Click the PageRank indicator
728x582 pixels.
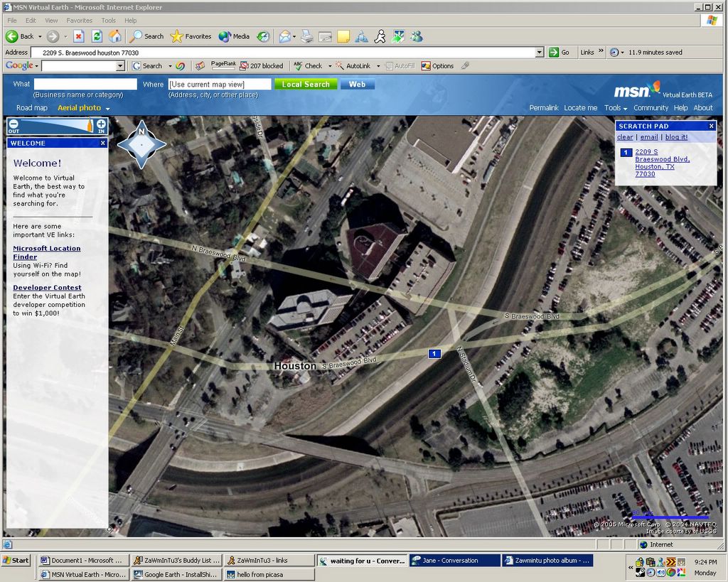[223, 65]
